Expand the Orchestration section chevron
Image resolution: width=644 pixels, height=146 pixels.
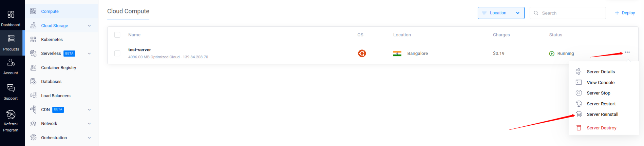coord(89,138)
